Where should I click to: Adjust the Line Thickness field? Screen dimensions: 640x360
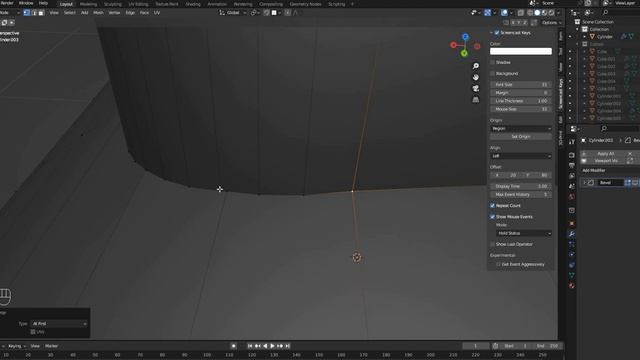[x=521, y=101]
